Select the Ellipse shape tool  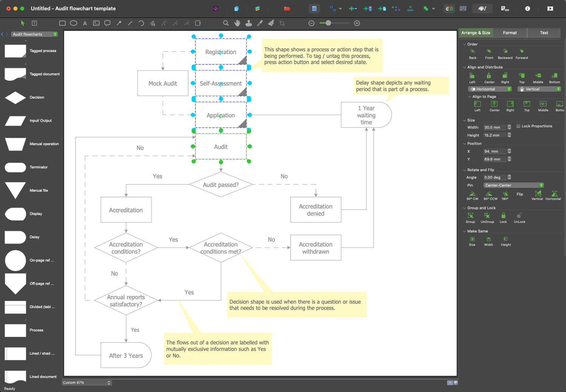point(74,23)
